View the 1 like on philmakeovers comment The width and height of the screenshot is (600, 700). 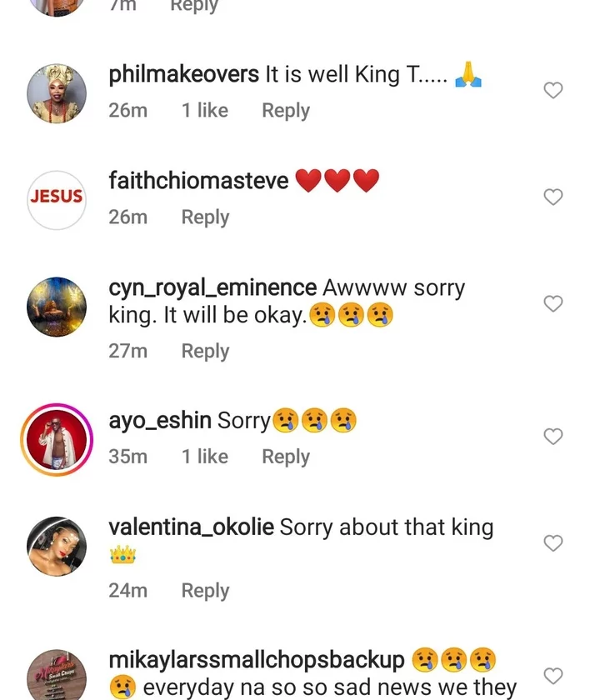tap(205, 111)
